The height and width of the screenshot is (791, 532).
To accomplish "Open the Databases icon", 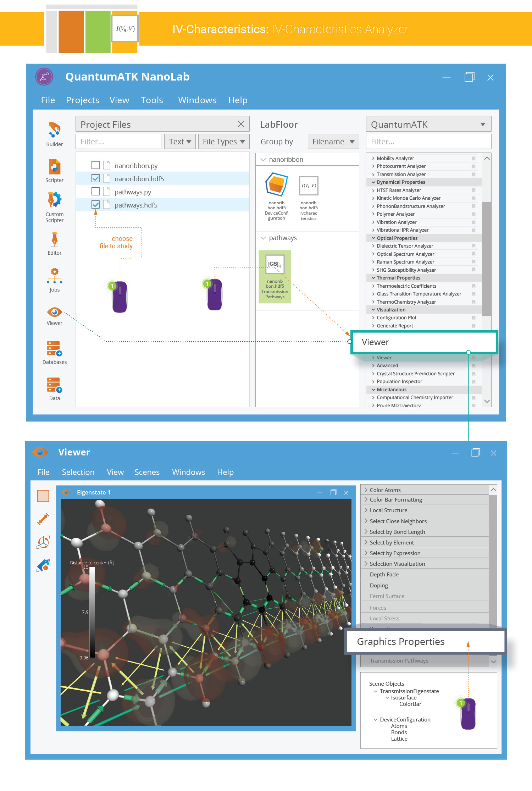I will click(x=54, y=348).
